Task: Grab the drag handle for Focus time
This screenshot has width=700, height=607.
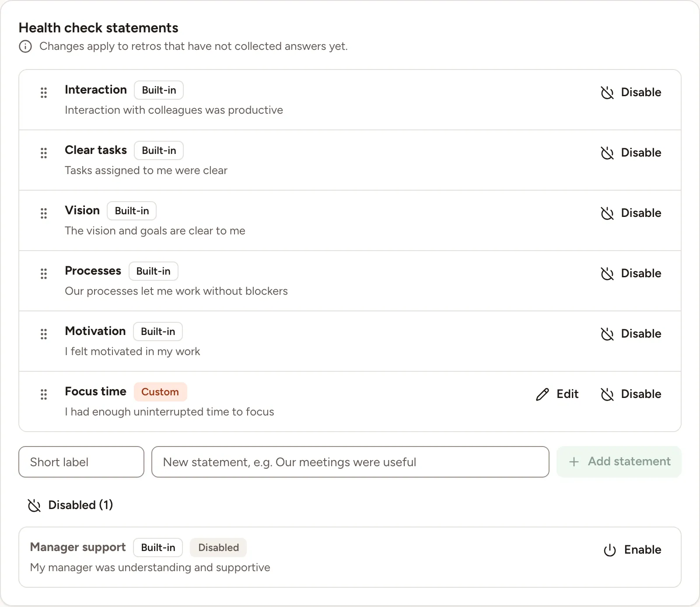Action: [44, 394]
